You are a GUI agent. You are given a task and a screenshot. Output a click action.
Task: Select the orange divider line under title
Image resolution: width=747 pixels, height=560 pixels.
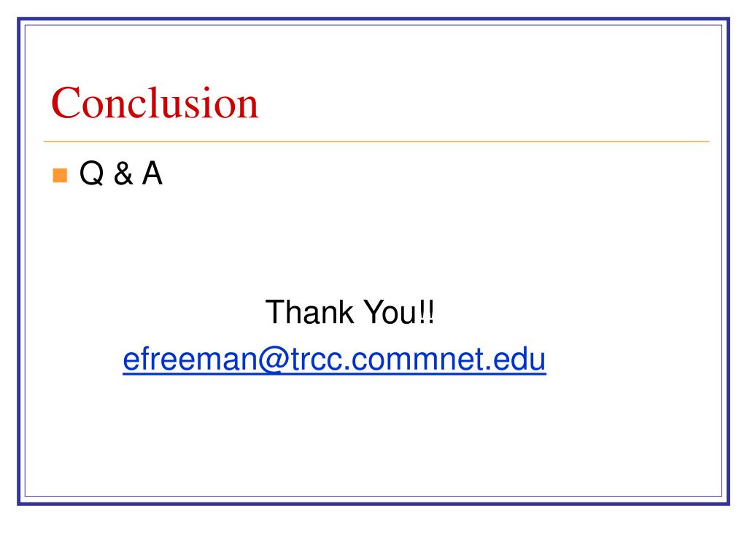[376, 141]
